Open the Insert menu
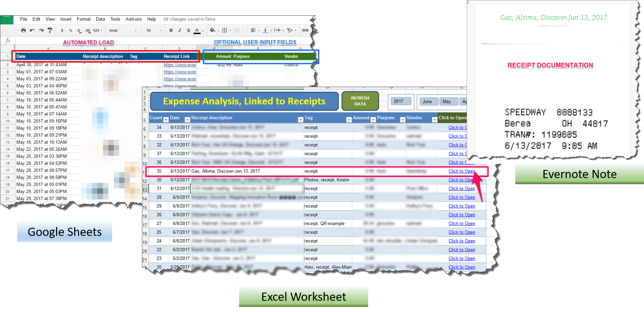 [x=66, y=19]
